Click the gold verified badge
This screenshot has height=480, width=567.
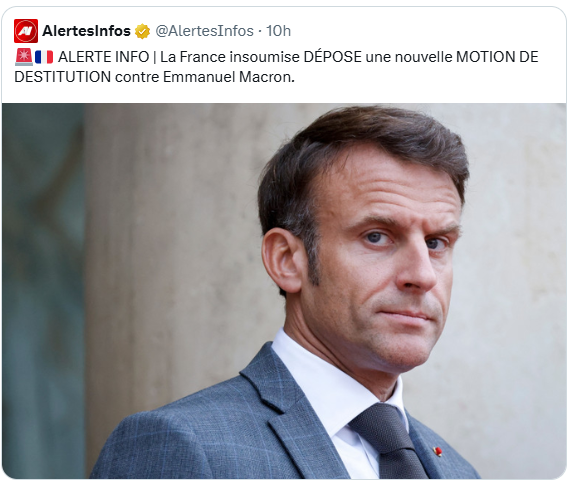(142, 31)
